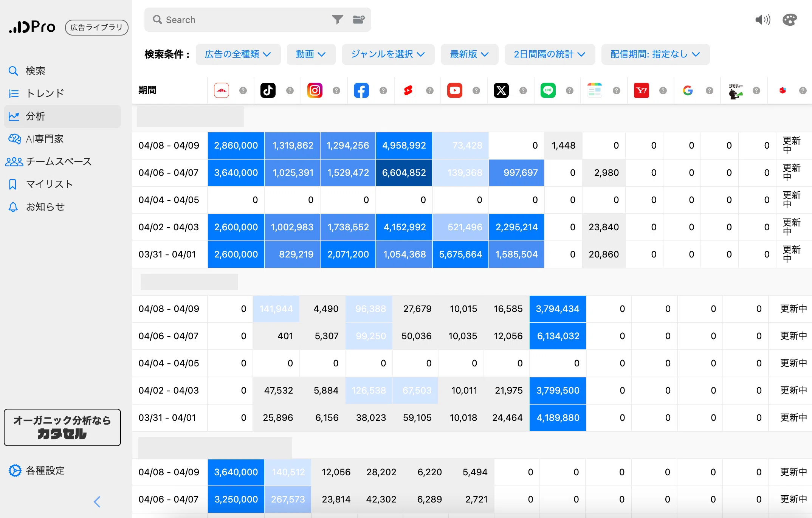Click the cell showing 6,134,032

pos(558,336)
